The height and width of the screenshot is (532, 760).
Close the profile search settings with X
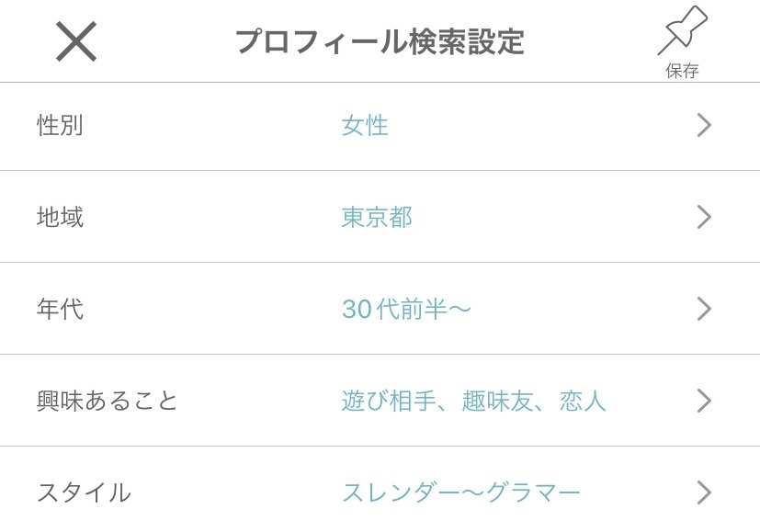pos(76,41)
